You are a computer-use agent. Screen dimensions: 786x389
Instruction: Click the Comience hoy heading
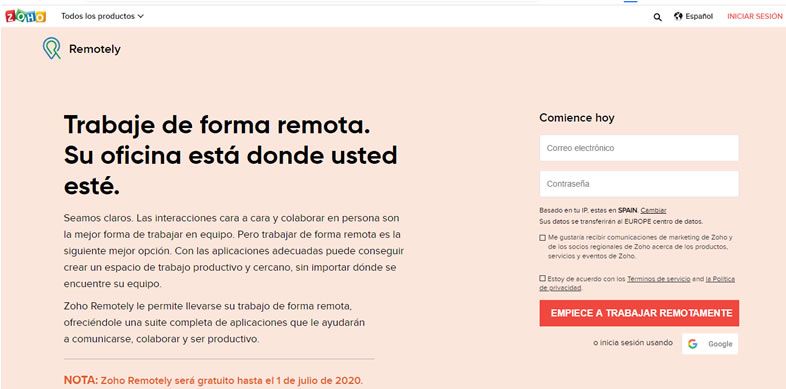(576, 118)
